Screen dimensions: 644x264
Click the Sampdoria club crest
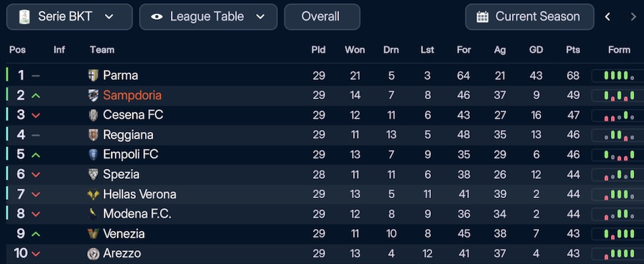pyautogui.click(x=93, y=96)
